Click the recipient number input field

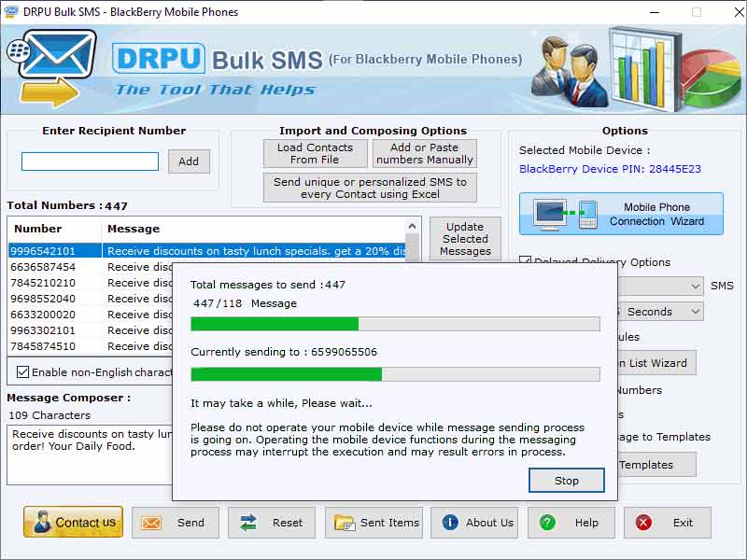[x=89, y=161]
